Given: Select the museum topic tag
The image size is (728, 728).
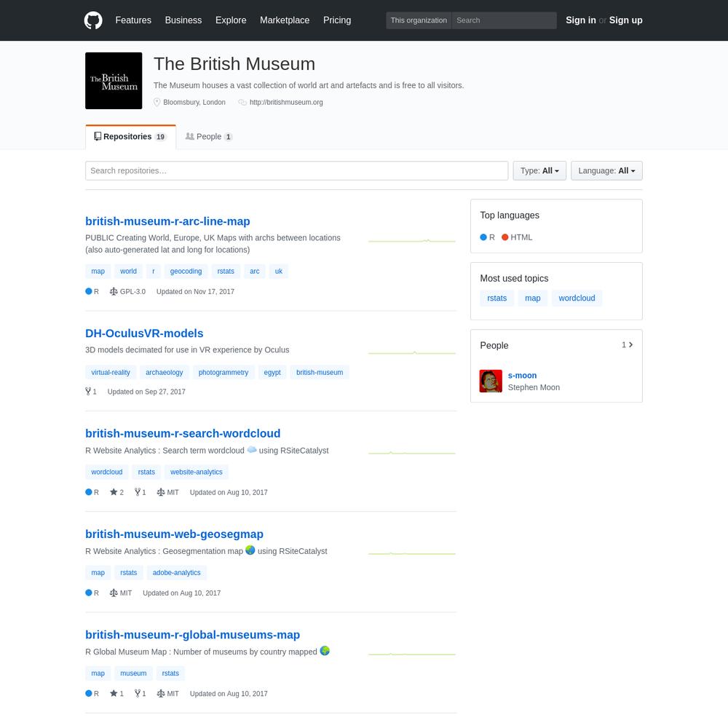Looking at the screenshot, I should coord(133,673).
